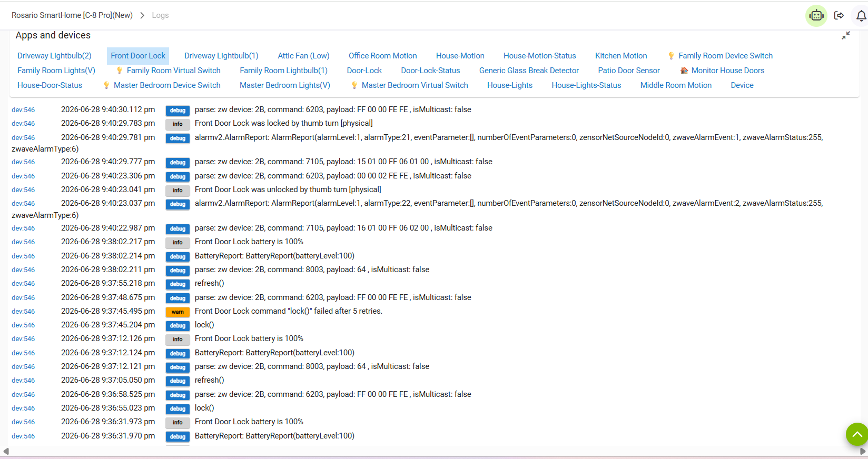
Task: Click debug badge on lock() at 9:37:45.204
Action: point(177,325)
